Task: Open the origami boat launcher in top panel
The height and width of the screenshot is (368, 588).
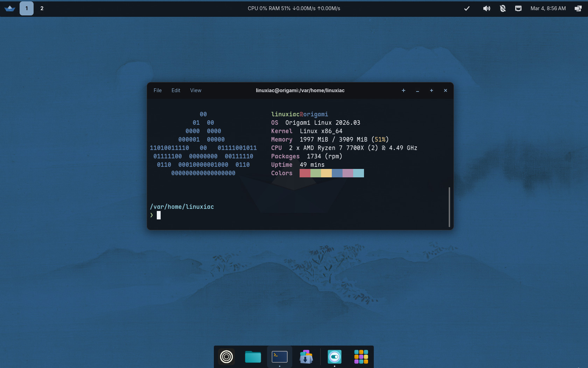Action: pos(10,8)
